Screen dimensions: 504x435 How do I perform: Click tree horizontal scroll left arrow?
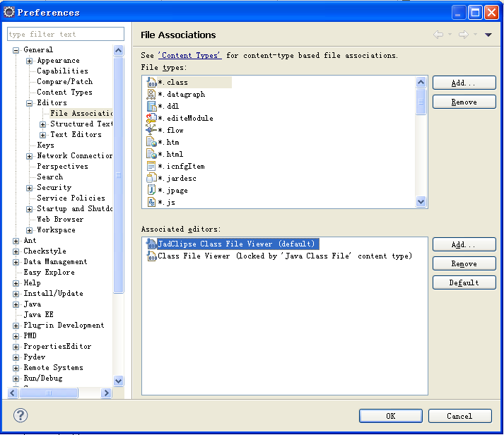point(13,393)
